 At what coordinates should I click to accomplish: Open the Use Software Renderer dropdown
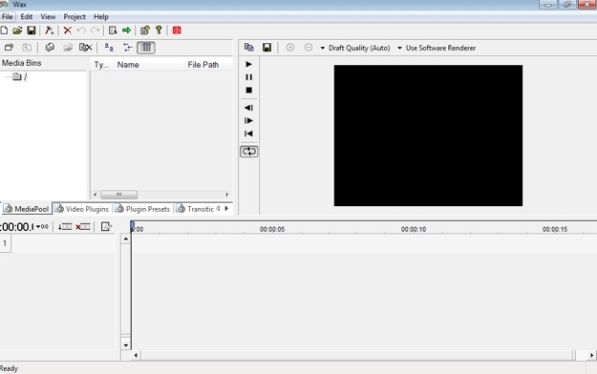pyautogui.click(x=437, y=48)
